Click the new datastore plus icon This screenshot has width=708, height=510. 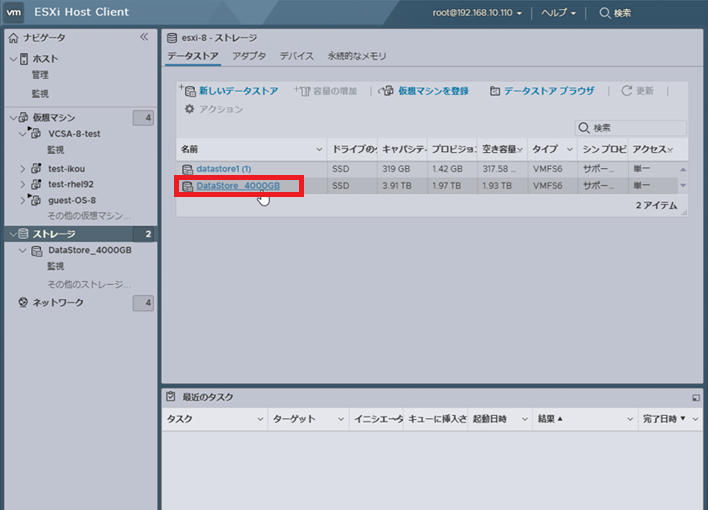point(187,90)
